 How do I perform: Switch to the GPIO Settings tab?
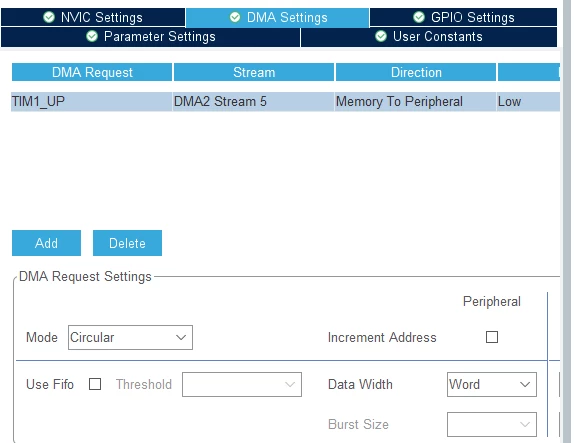pyautogui.click(x=463, y=17)
